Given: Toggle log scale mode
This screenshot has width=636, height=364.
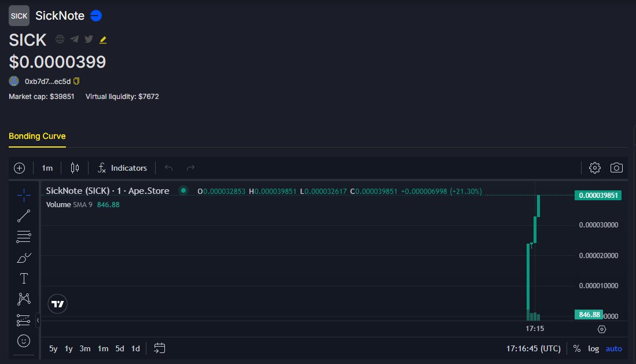Looking at the screenshot, I should 593,348.
